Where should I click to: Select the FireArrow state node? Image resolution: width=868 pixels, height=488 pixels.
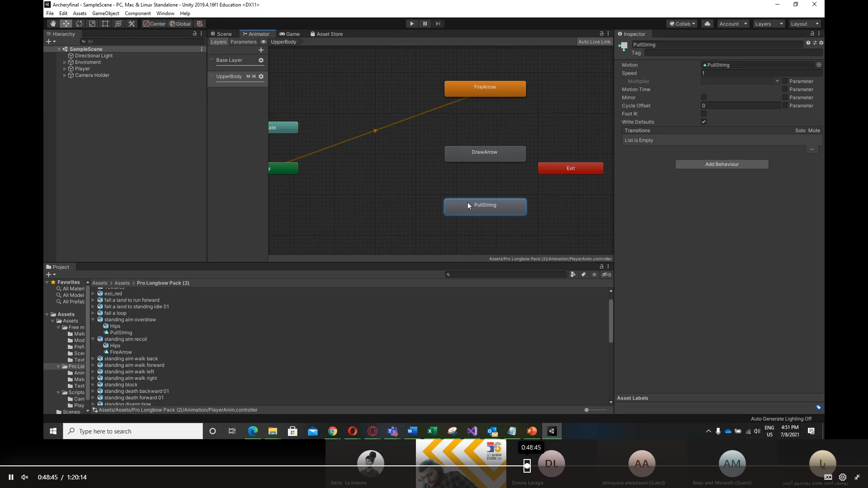[x=485, y=89]
